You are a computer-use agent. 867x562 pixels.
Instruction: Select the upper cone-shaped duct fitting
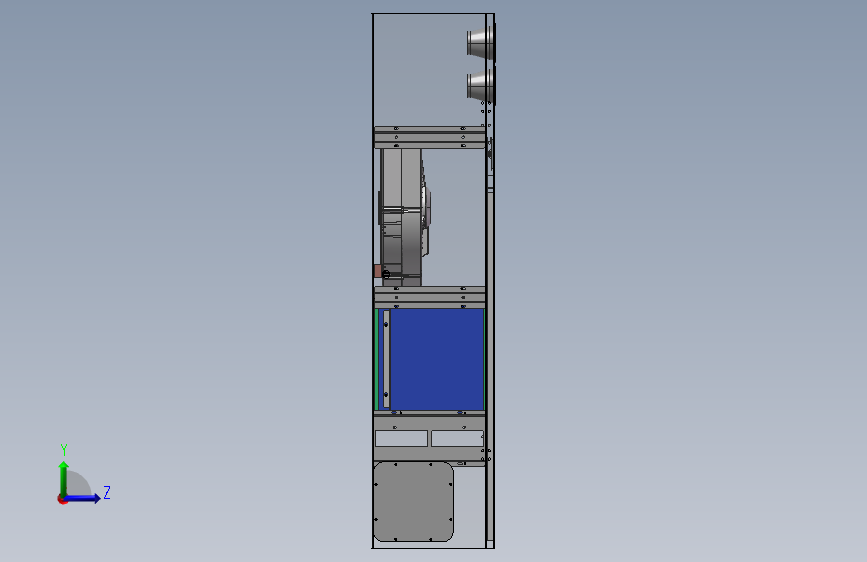480,42
